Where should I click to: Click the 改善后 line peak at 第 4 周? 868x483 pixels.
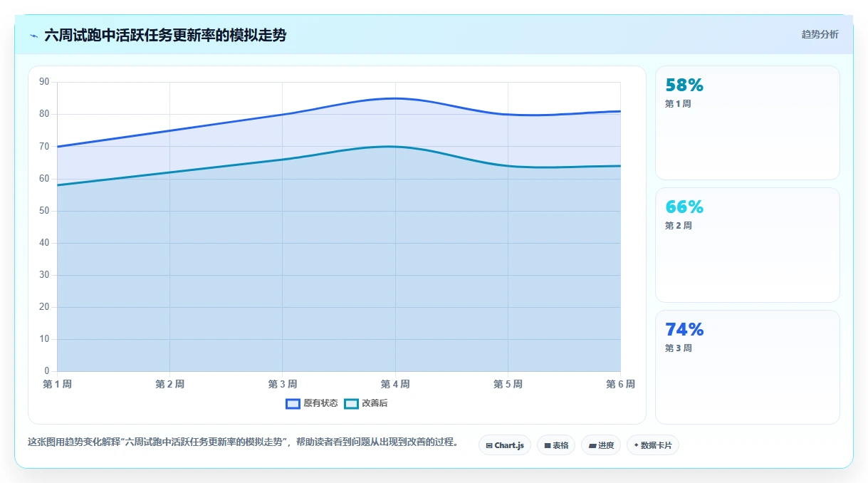pyautogui.click(x=395, y=147)
